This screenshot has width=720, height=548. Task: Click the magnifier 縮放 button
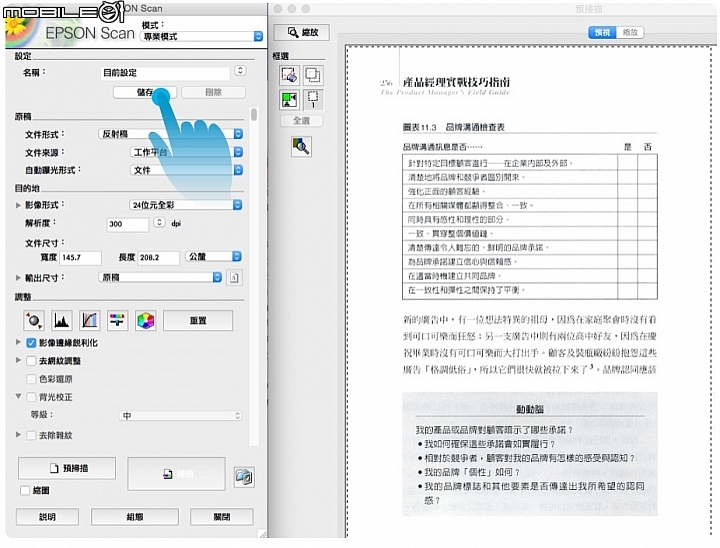(302, 32)
